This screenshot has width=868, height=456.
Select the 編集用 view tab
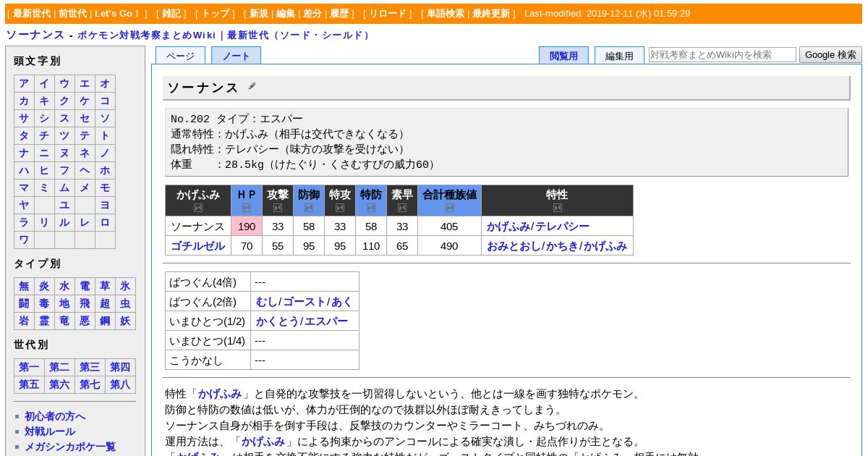(x=619, y=56)
